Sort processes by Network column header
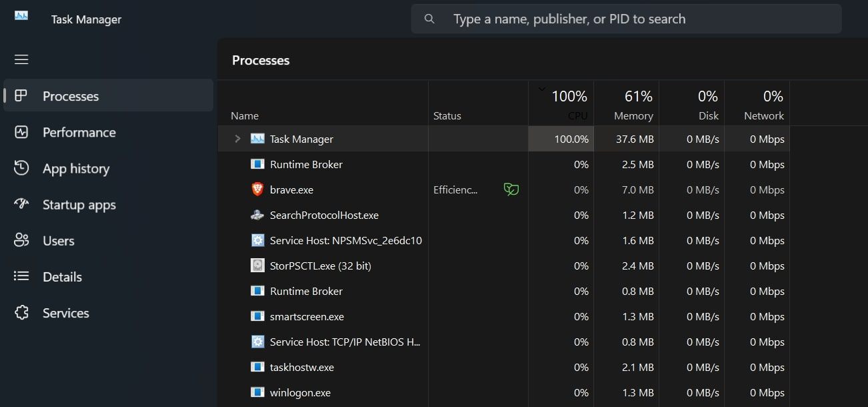 (x=757, y=103)
